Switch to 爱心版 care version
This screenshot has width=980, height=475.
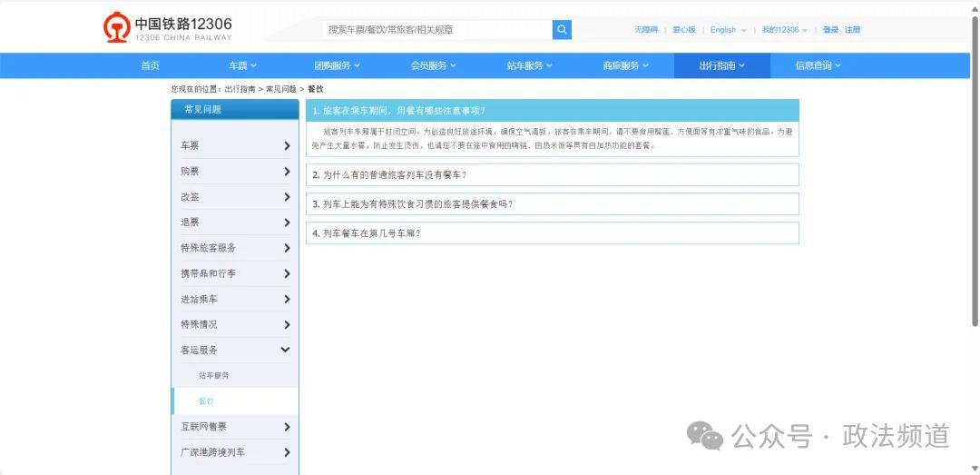click(684, 29)
